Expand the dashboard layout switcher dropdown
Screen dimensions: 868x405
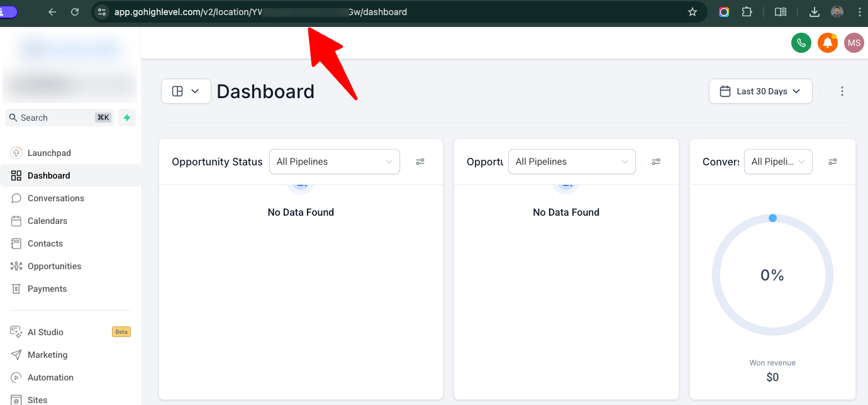[x=186, y=91]
